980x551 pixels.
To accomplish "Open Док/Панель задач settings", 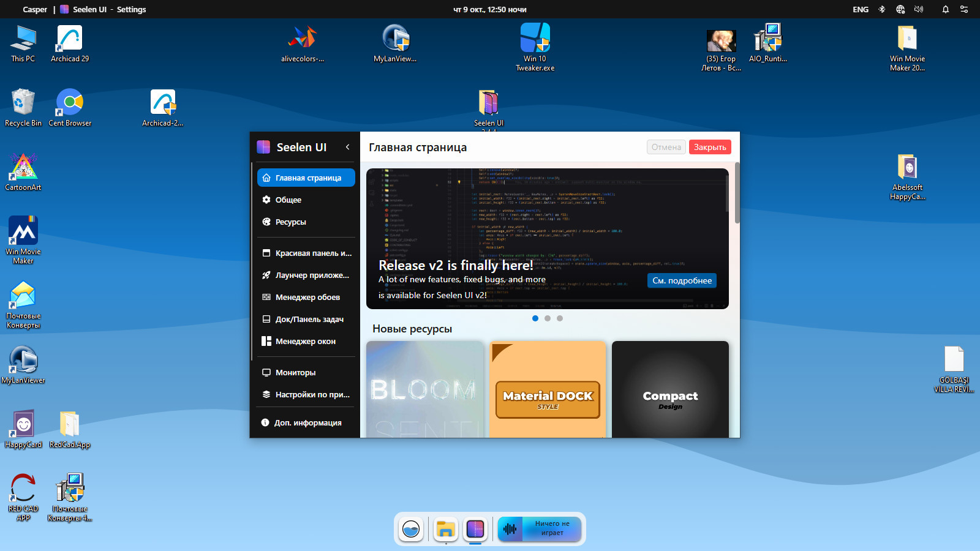I will tap(306, 319).
